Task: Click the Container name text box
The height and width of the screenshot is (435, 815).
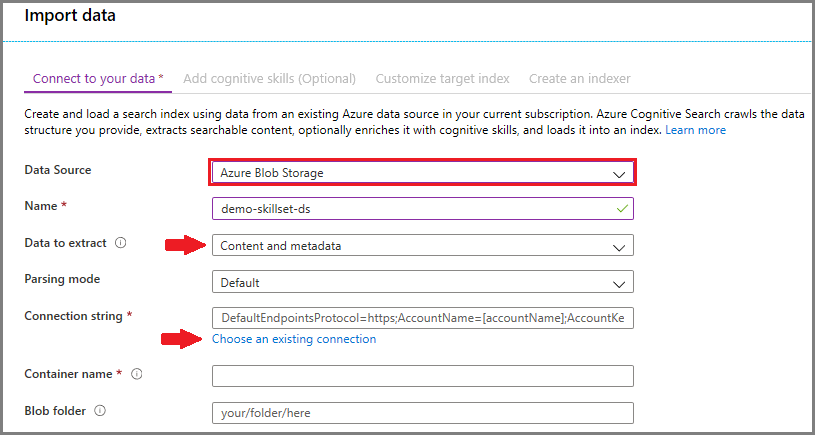Action: click(x=423, y=376)
